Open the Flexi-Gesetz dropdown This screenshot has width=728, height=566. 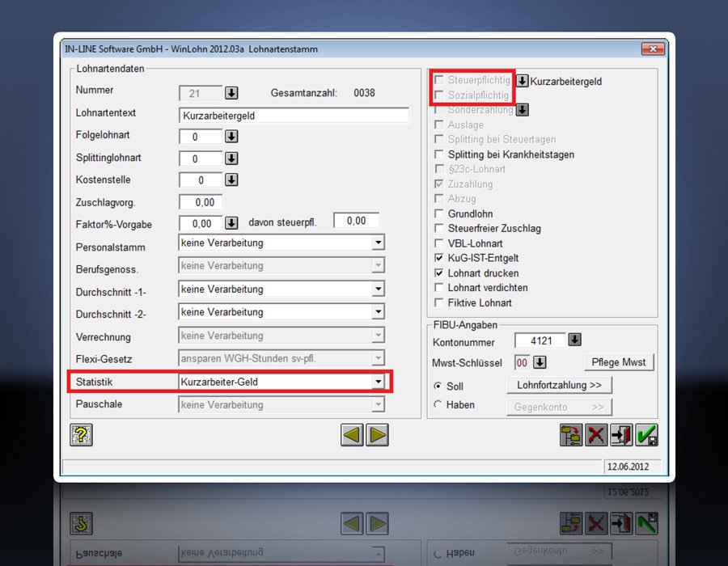point(378,358)
